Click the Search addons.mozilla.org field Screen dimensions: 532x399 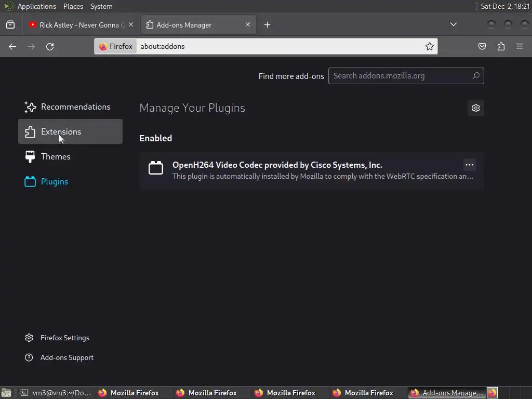point(406,76)
